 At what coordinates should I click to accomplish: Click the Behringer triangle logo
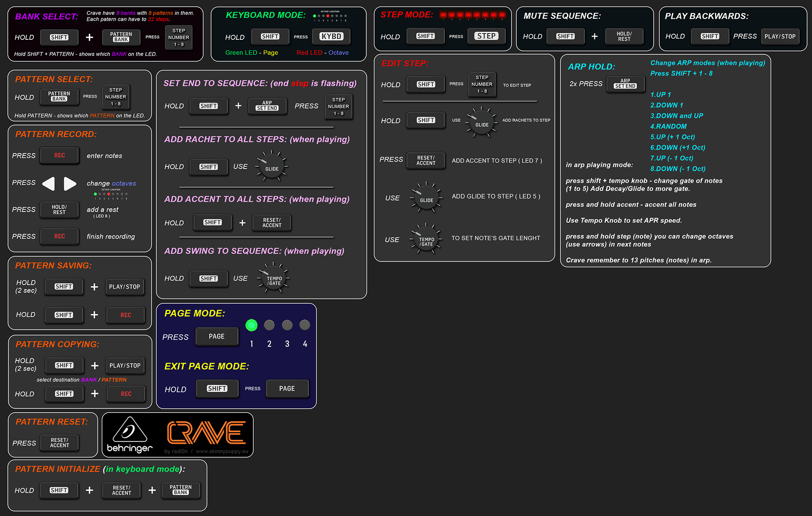click(x=130, y=430)
